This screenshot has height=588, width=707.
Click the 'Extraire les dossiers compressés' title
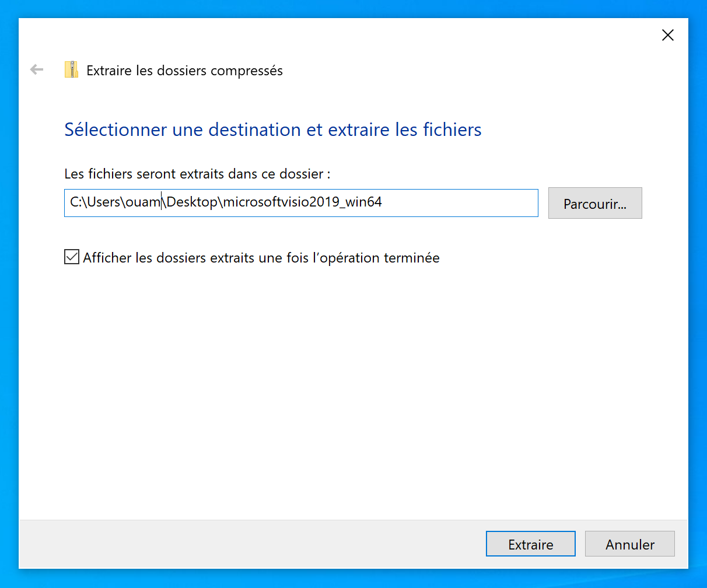click(x=184, y=71)
